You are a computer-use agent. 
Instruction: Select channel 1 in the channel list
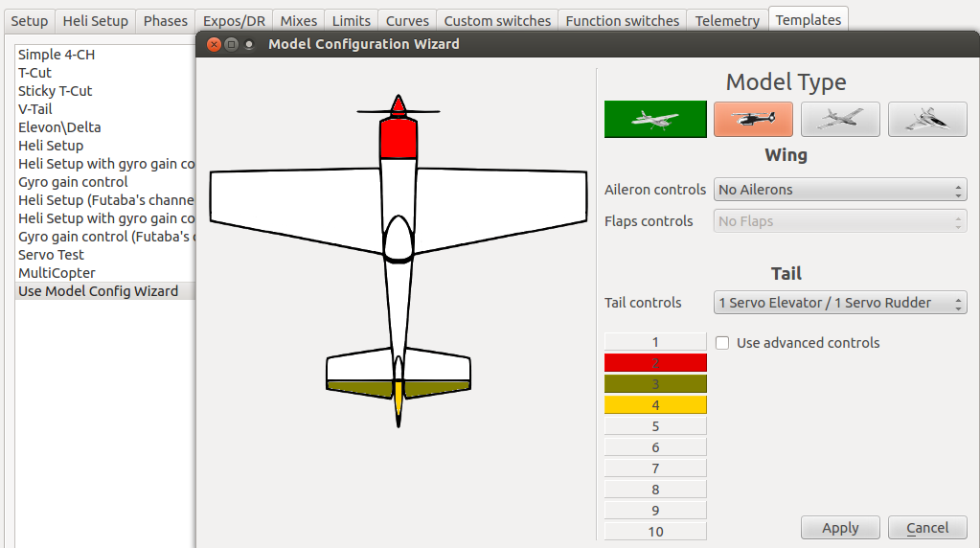(x=655, y=342)
